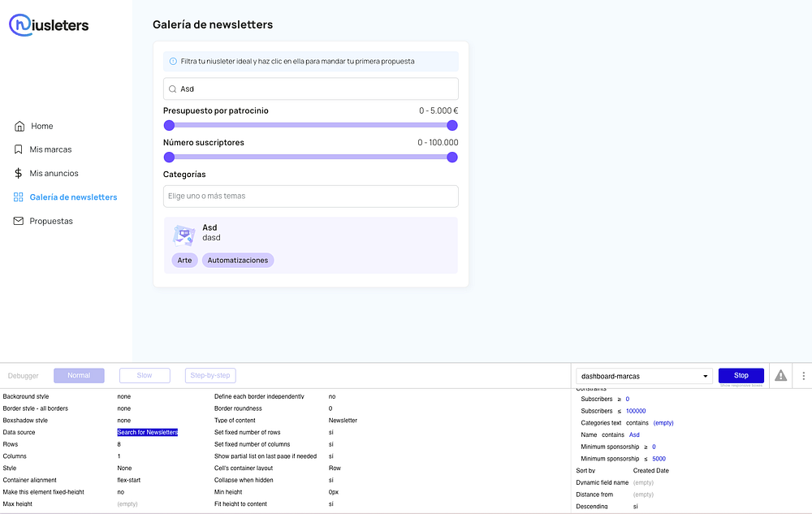
Task: Click the Niusleters logo
Action: (49, 25)
